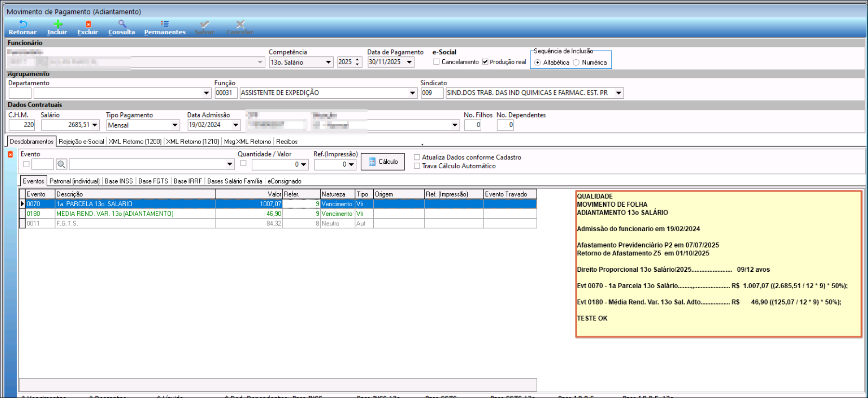Click the green Incluir plus icon
Screen dimensions: 868x398
(58, 24)
